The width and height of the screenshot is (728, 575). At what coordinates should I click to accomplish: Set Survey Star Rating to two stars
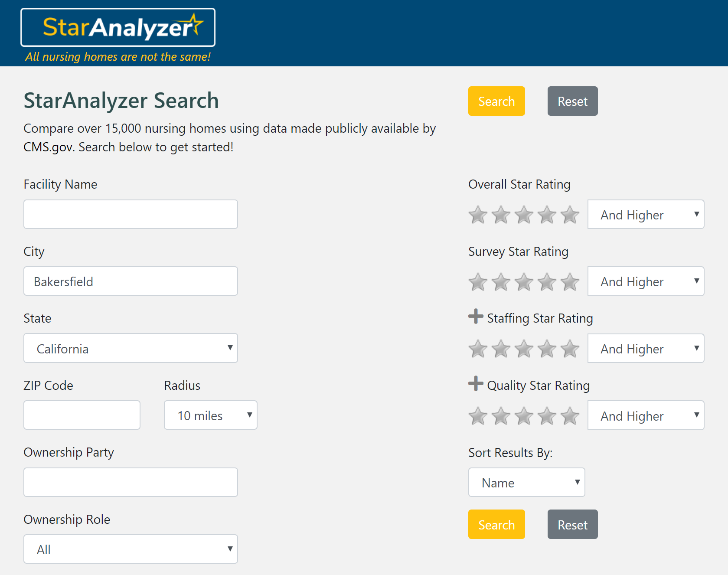coord(501,282)
